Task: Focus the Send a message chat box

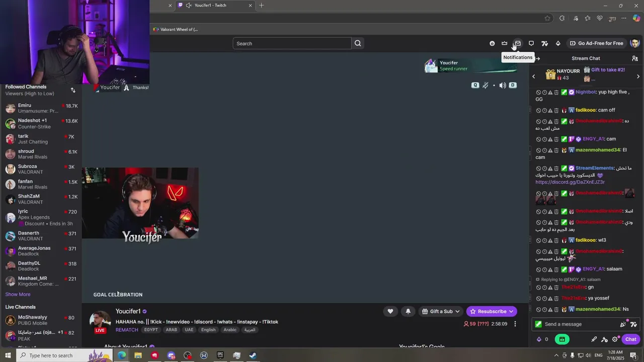Action: pos(579,324)
